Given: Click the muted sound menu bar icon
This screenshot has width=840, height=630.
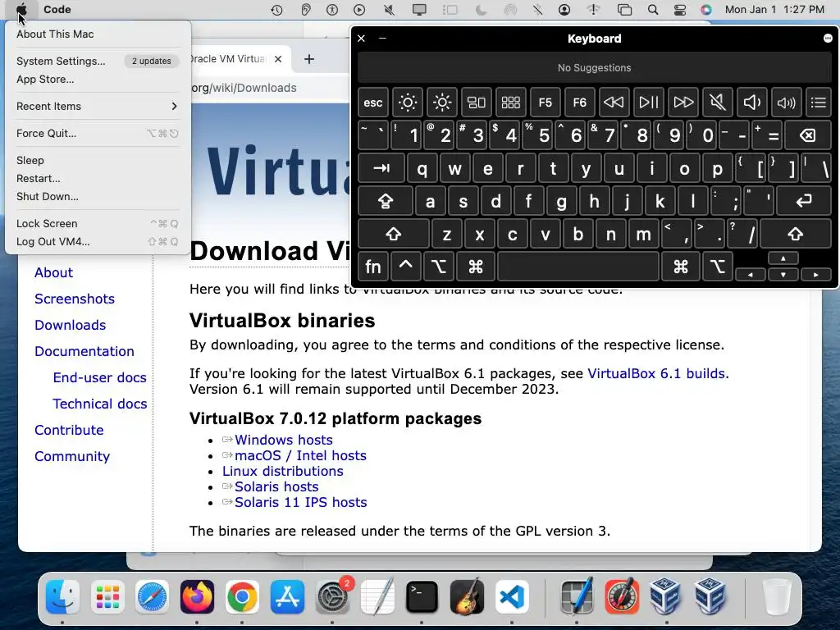Looking at the screenshot, I should [x=390, y=10].
